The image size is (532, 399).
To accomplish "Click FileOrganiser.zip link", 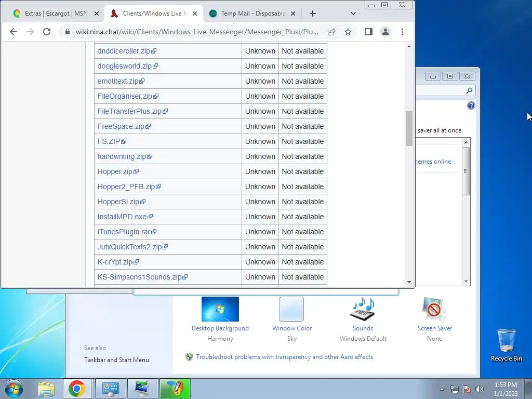I will coord(128,96).
